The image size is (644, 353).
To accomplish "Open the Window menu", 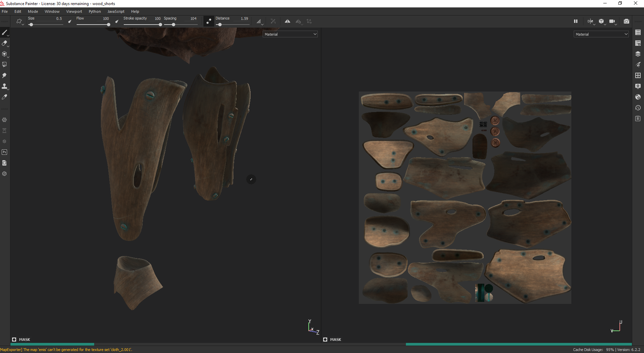I will click(x=52, y=11).
